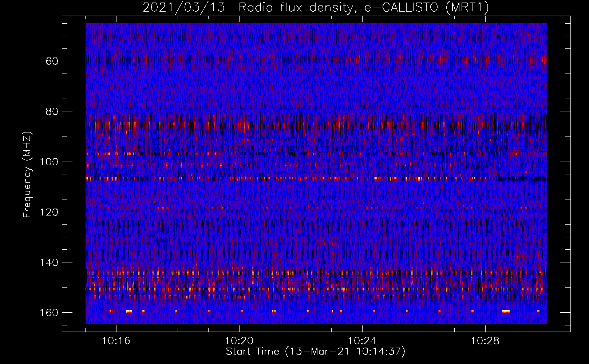This screenshot has height=364, width=589.
Task: Click the 80 frequency tick label
Action: tap(52, 111)
